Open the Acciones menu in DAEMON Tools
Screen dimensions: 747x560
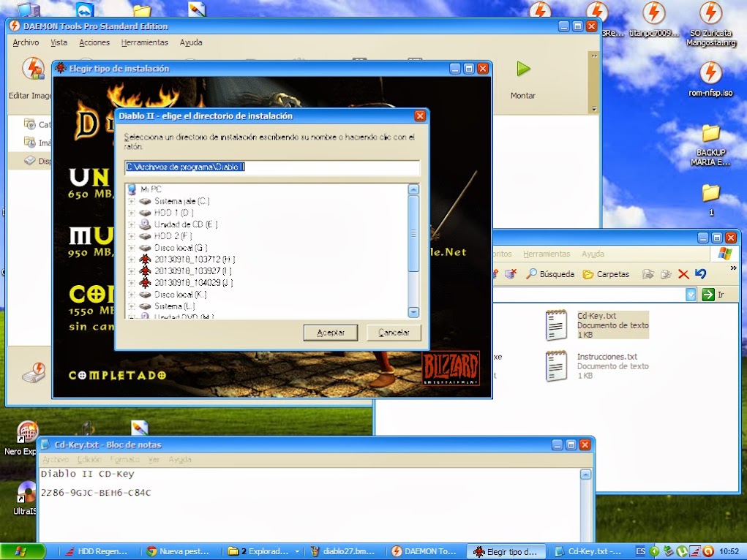pos(94,42)
